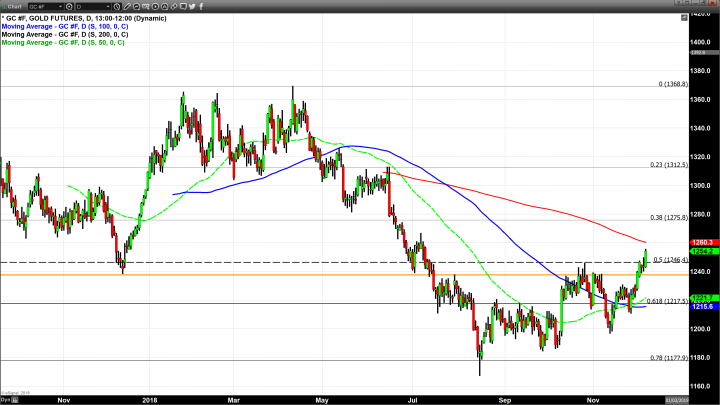Click the chain link icon in the toolbar
Screen dimensions: 720x405
[173, 6]
